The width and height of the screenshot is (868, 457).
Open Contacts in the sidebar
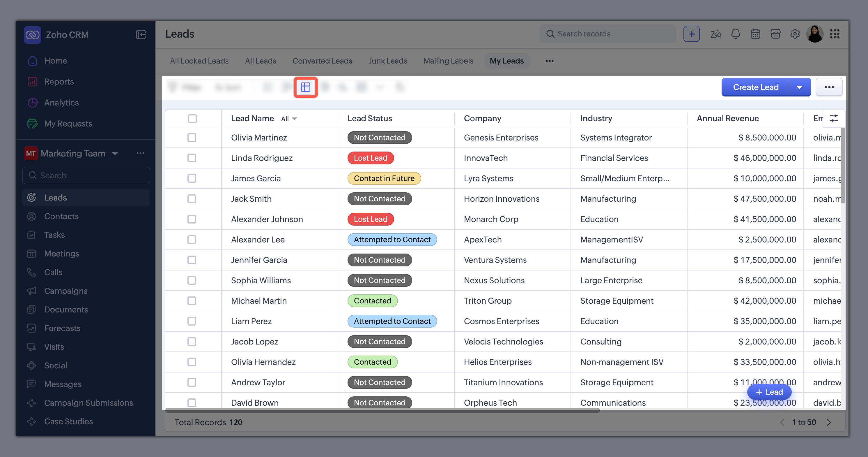tap(61, 216)
